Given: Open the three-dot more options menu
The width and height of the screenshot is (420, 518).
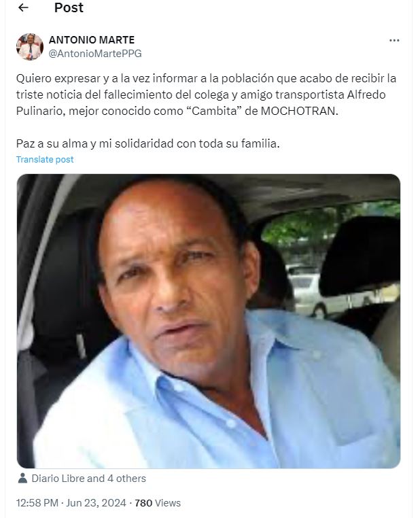Looking at the screenshot, I should click(x=394, y=40).
